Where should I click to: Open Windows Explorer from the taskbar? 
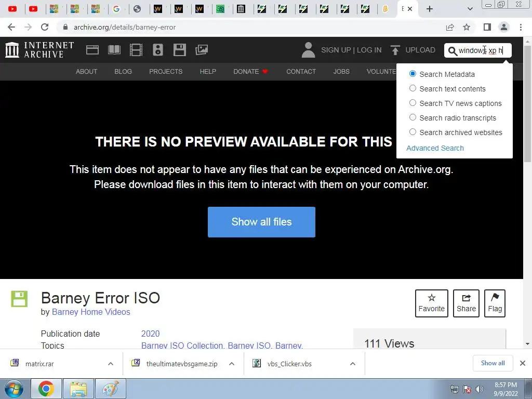pos(78,389)
